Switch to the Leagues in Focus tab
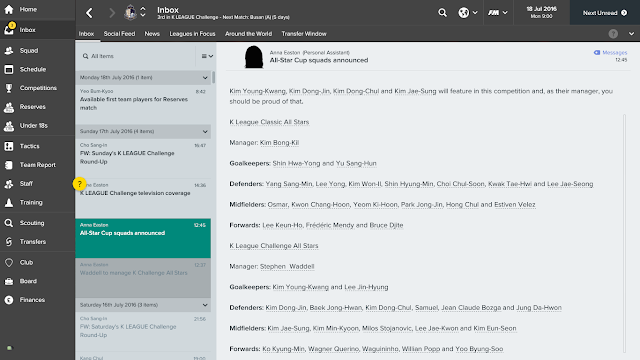The height and width of the screenshot is (360, 640). (x=192, y=34)
